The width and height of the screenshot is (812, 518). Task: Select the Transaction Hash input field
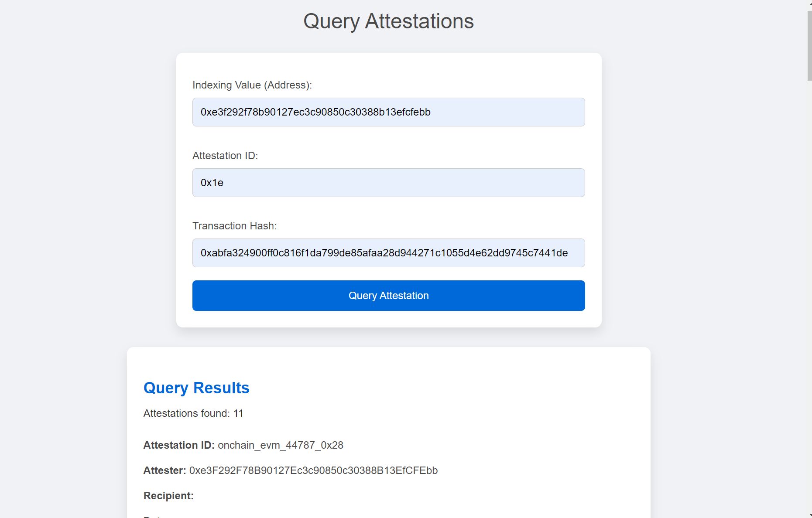point(388,253)
